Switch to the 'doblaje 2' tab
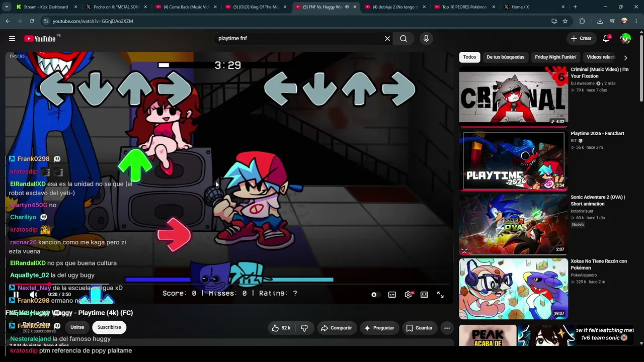Viewport: 644px width, 362px height. point(395,7)
